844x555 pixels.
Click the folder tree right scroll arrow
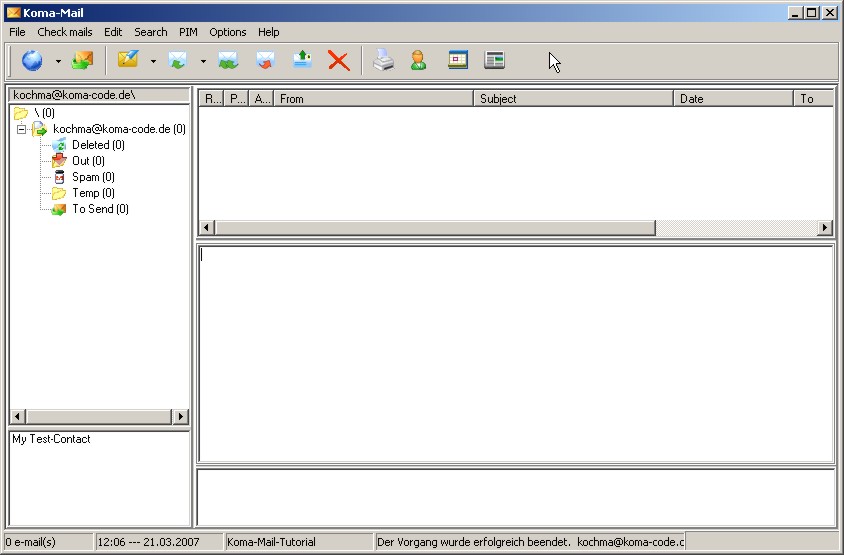(180, 416)
